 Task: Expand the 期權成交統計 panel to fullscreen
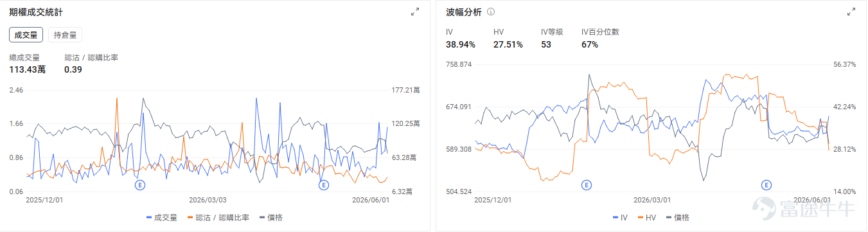coord(415,12)
